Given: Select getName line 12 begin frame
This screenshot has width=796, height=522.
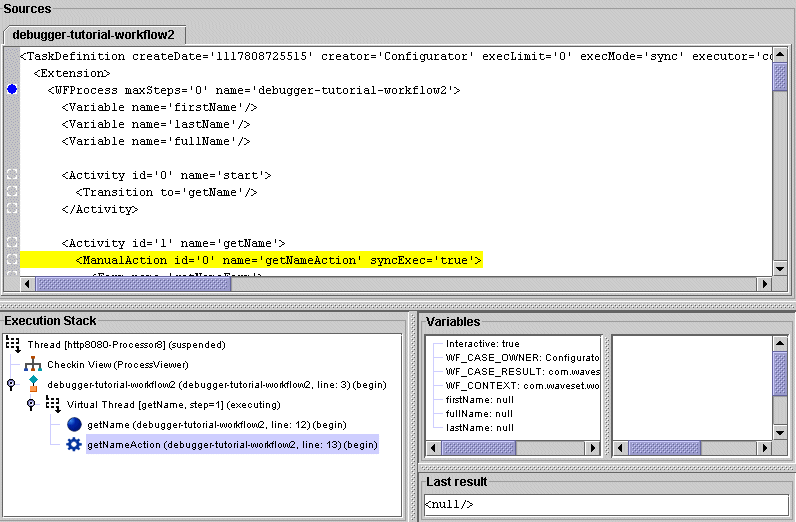Looking at the screenshot, I should pos(217,425).
